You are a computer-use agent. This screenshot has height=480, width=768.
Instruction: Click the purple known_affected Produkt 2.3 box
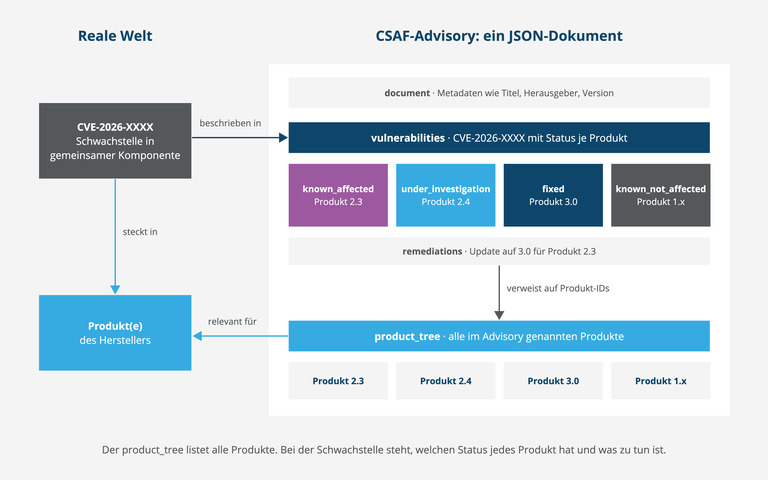(338, 195)
